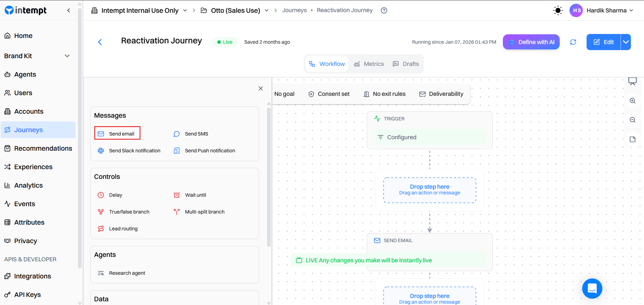
Task: Open the Otto (Sales Use) folder dropdown
Action: (x=266, y=10)
